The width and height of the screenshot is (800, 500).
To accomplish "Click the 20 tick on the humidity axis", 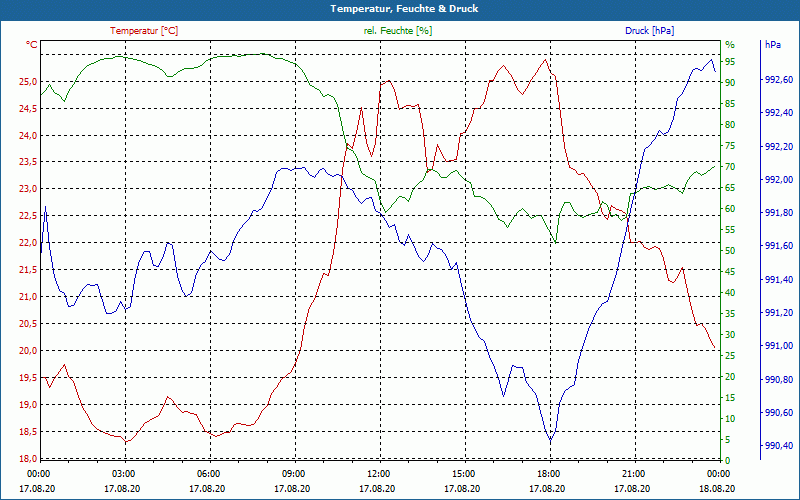I will click(730, 377).
